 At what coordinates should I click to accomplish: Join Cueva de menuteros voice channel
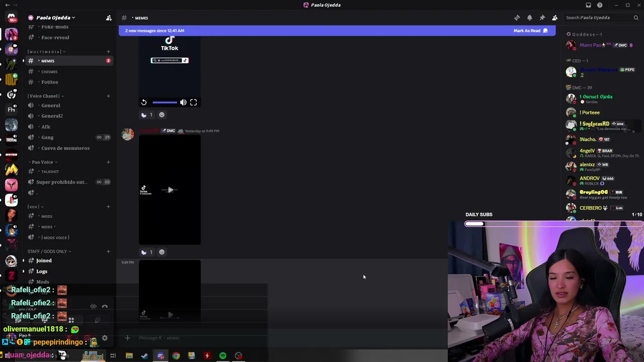(69, 148)
